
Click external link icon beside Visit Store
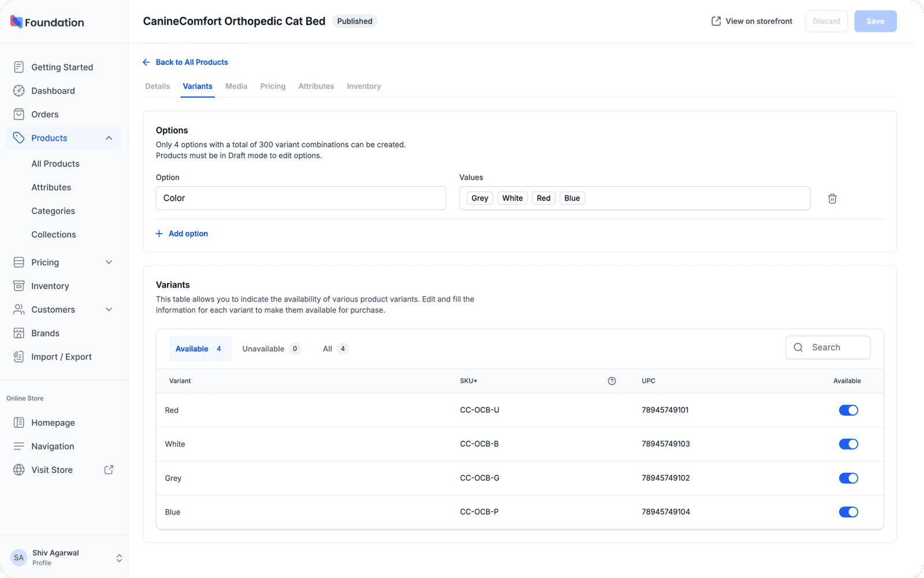pyautogui.click(x=109, y=470)
